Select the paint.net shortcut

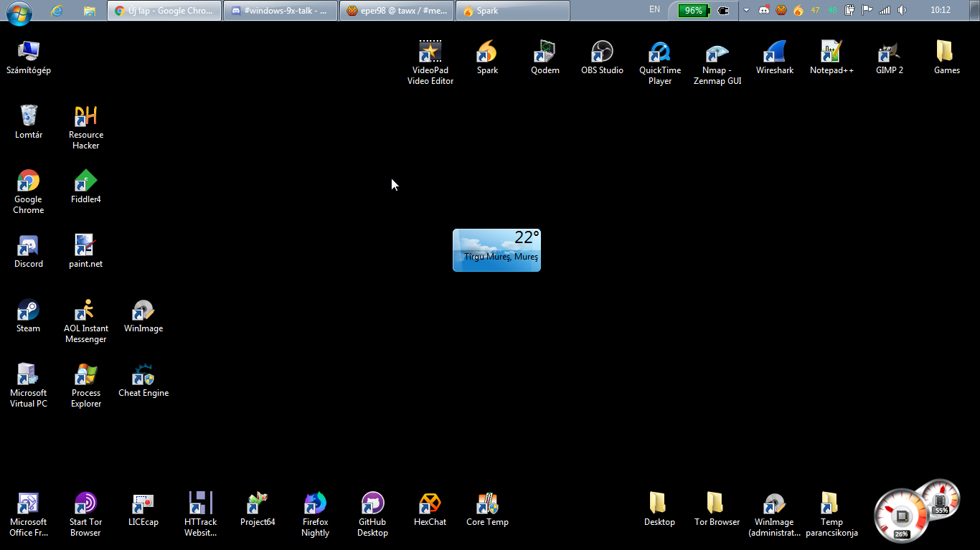click(86, 251)
